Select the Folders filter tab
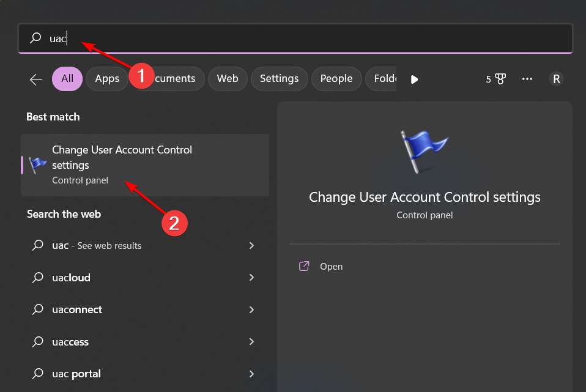Image resolution: width=586 pixels, height=392 pixels. (381, 79)
